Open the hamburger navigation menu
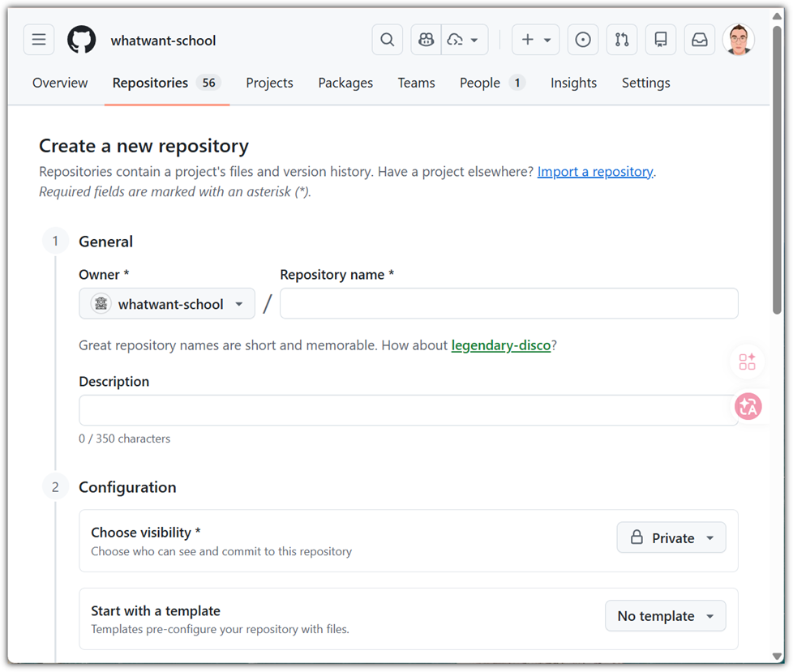The height and width of the screenshot is (672, 793). pyautogui.click(x=39, y=40)
